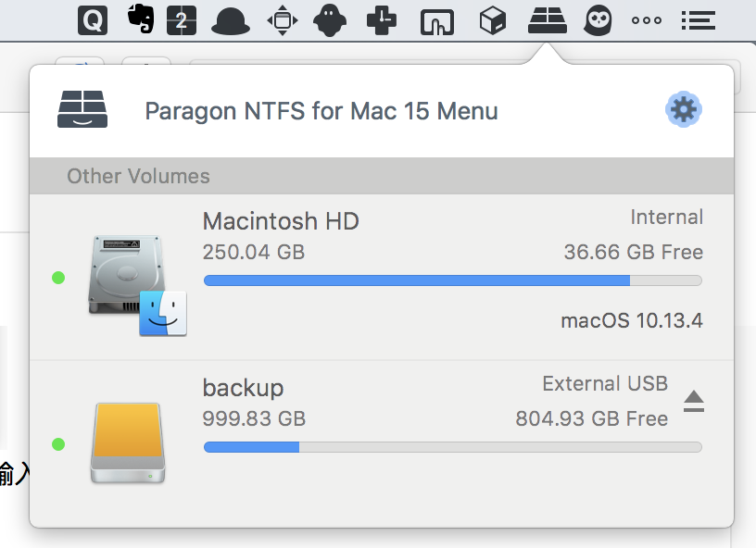
Task: Open the bowler hat menu bar icon
Action: (232, 20)
